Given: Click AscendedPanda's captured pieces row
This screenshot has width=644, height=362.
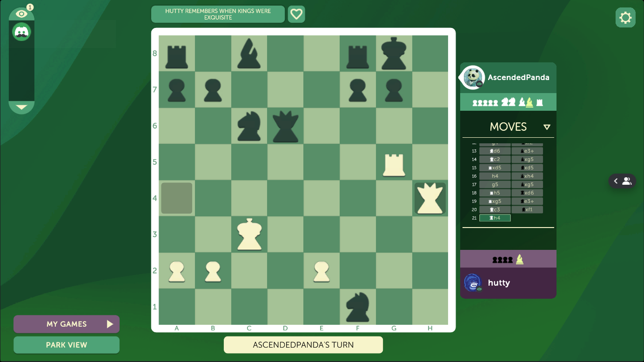Looking at the screenshot, I should pyautogui.click(x=508, y=102).
